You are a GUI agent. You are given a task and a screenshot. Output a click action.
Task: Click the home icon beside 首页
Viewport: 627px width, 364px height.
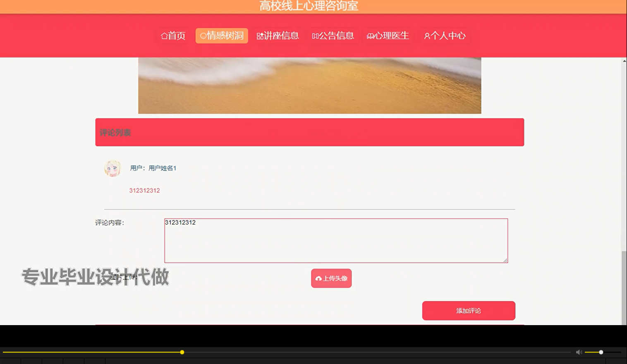(x=164, y=36)
